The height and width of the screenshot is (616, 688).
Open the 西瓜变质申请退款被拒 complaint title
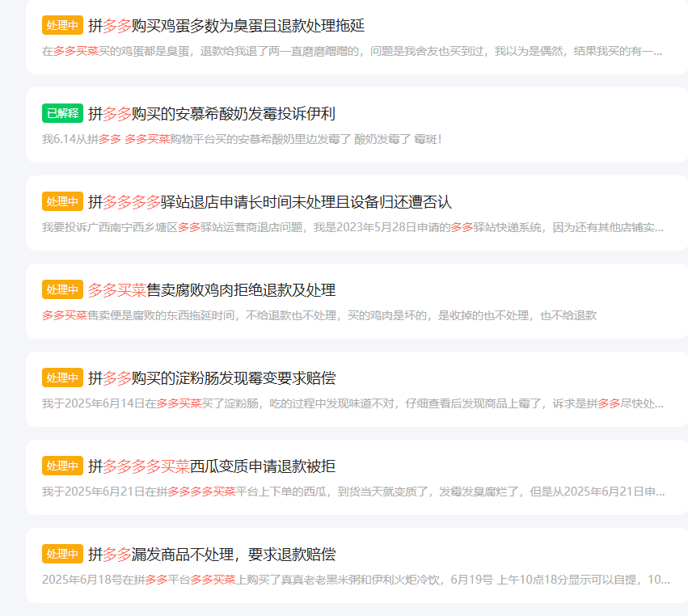click(x=212, y=466)
